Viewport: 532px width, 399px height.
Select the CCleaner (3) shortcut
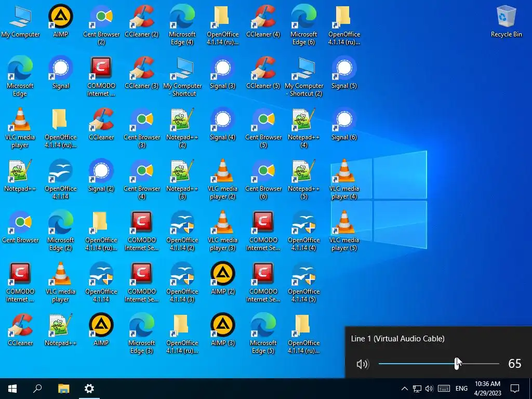click(x=141, y=73)
